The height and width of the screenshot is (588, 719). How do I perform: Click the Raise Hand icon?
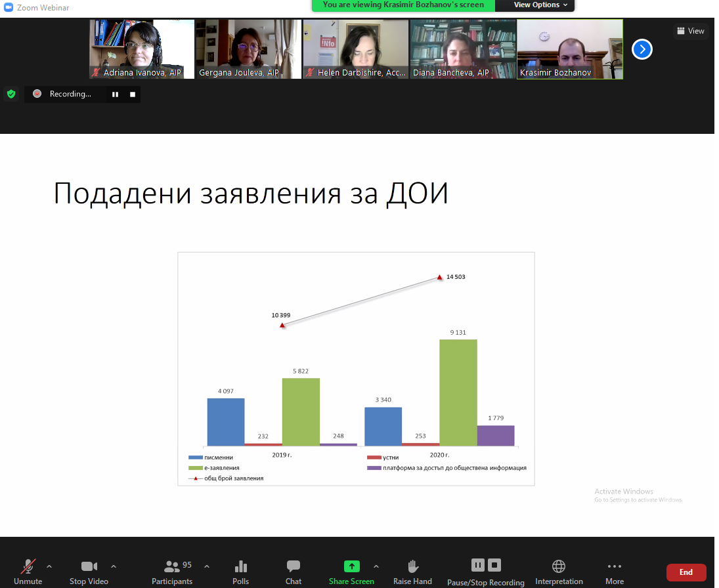[412, 571]
